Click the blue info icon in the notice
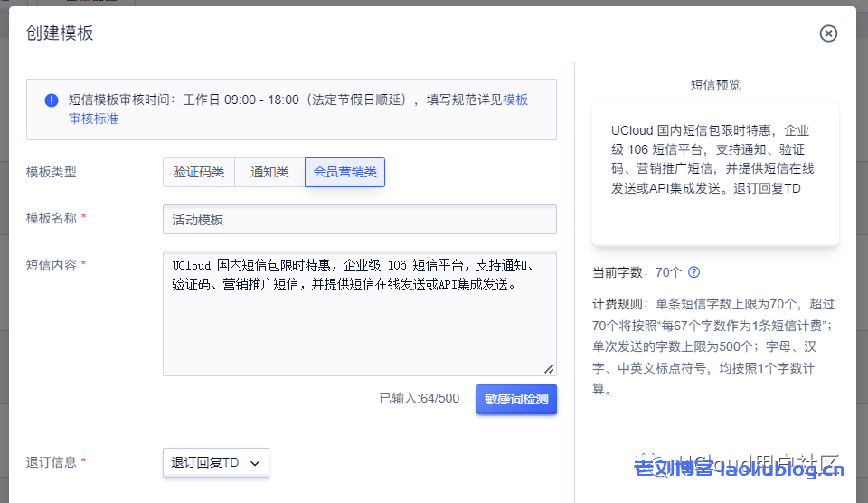The width and height of the screenshot is (868, 503). (52, 100)
